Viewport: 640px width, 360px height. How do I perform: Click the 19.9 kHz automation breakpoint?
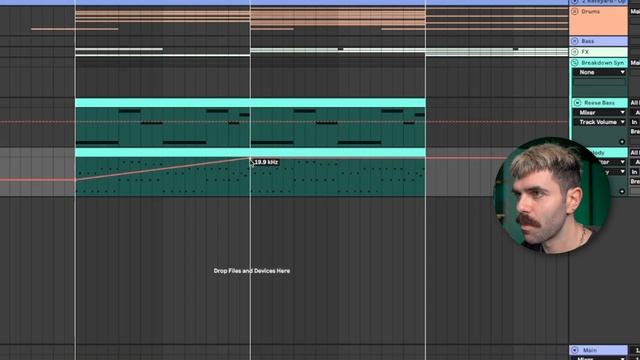tap(250, 158)
